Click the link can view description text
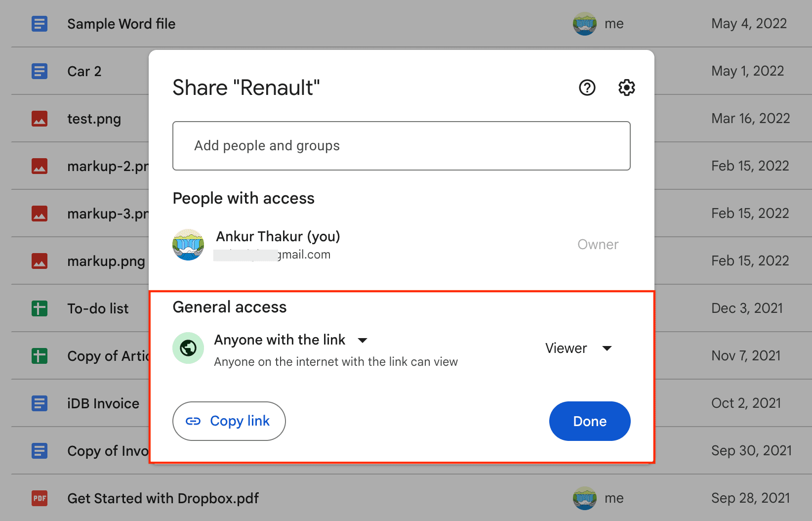 [x=336, y=362]
